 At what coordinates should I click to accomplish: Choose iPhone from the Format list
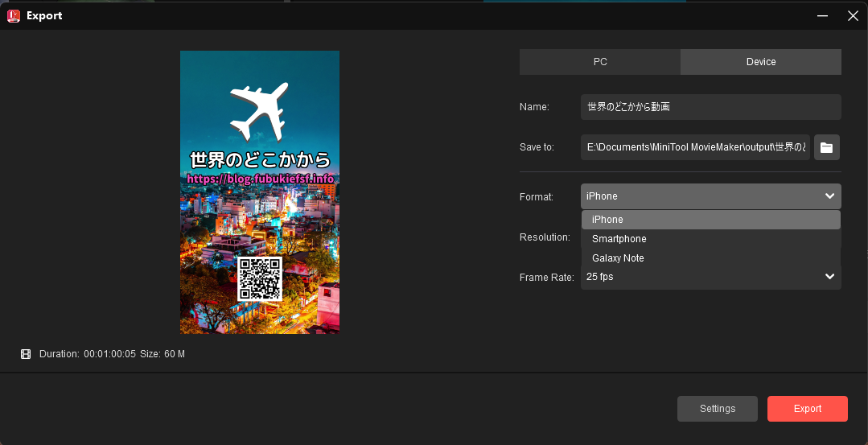(x=711, y=220)
